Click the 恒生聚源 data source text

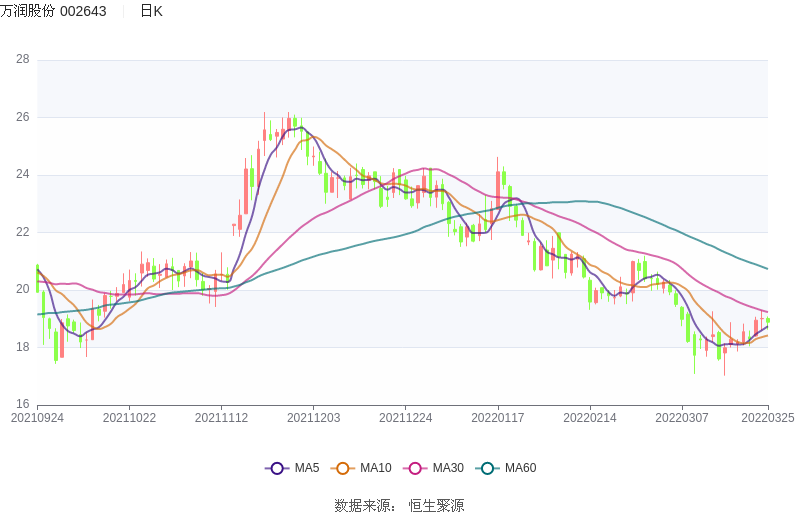coord(436,506)
